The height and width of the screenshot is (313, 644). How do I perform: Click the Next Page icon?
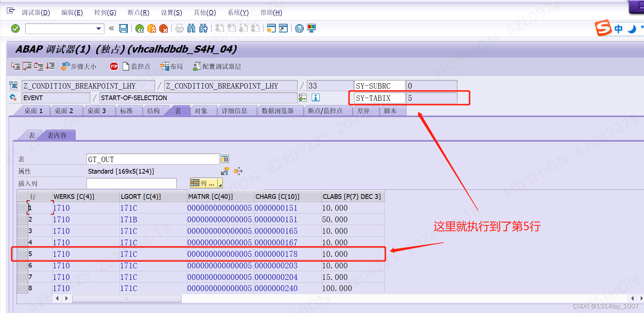coord(243,28)
